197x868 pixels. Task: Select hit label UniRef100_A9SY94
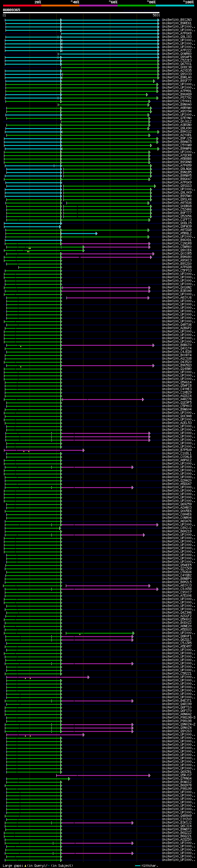[177, 111]
